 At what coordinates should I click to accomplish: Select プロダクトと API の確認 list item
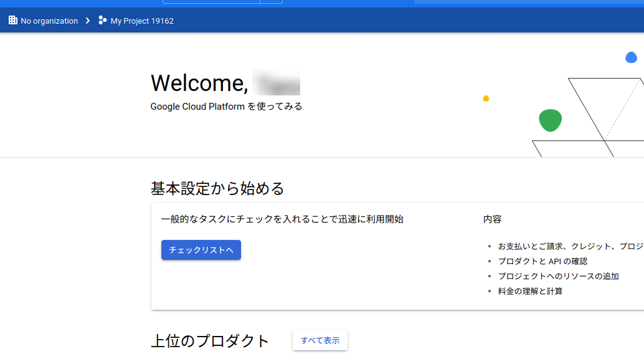(542, 261)
